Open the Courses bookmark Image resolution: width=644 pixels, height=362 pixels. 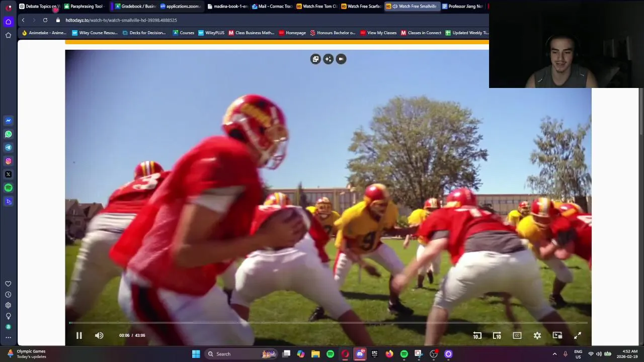[x=184, y=33]
